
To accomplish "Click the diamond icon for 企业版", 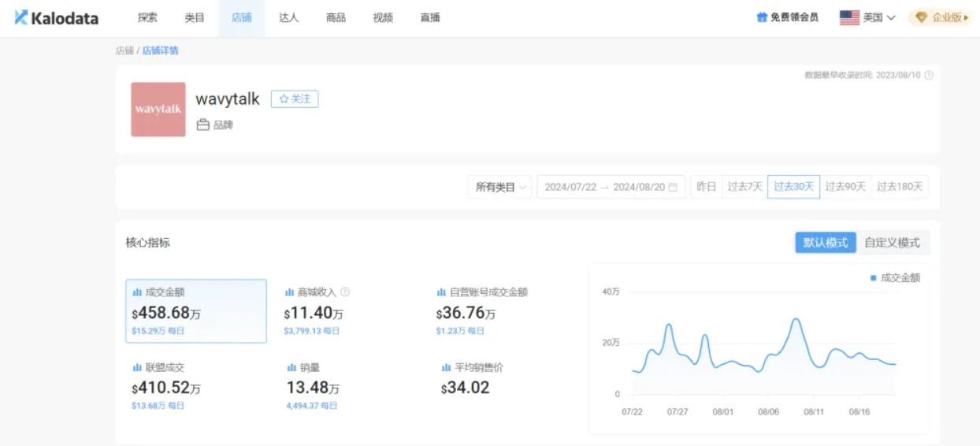I will coord(921,17).
